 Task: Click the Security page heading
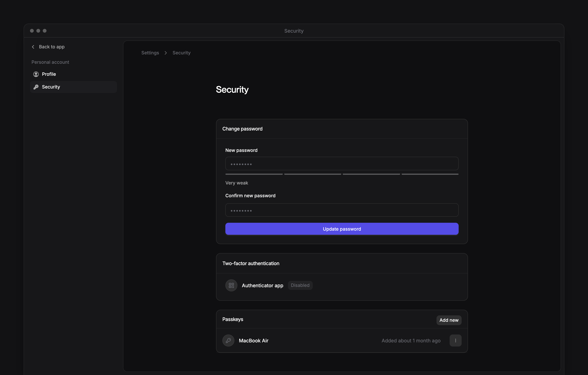(232, 90)
